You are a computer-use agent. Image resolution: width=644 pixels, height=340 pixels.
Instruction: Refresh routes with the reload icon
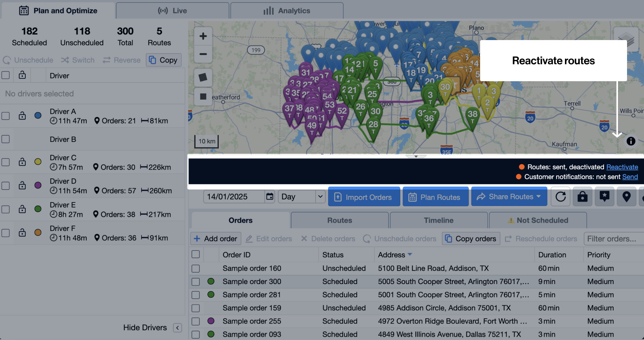tap(560, 197)
